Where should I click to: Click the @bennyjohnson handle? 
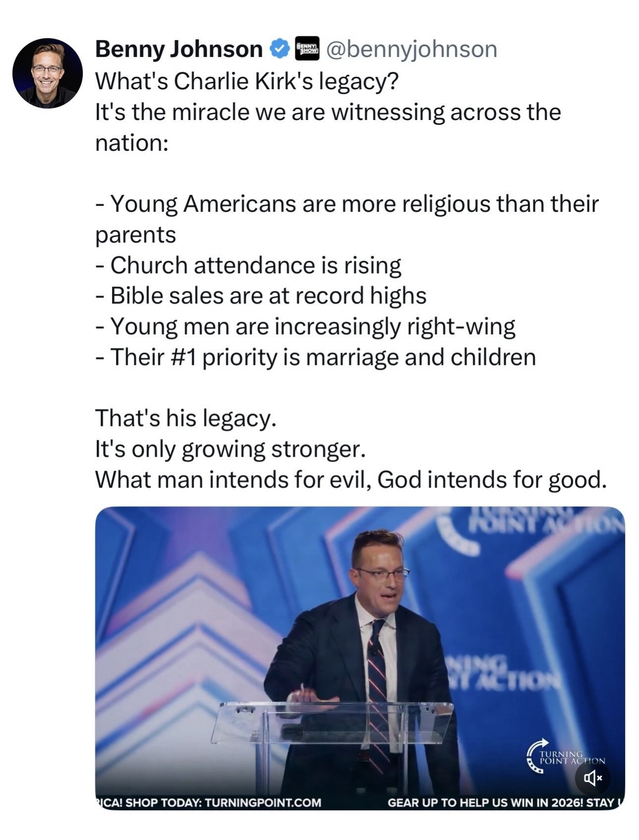pos(410,49)
